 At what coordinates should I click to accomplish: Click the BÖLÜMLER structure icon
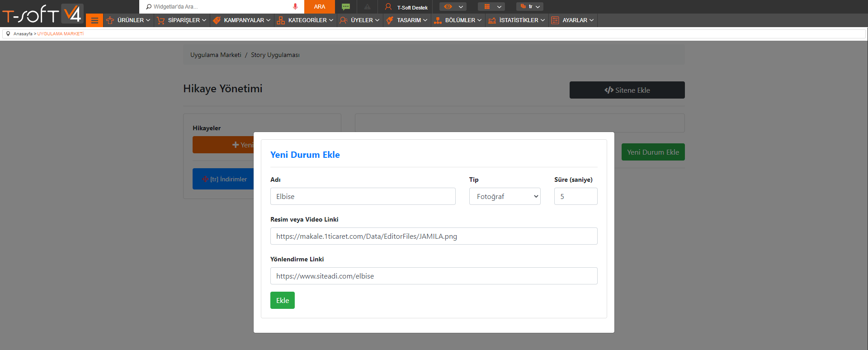coord(438,20)
